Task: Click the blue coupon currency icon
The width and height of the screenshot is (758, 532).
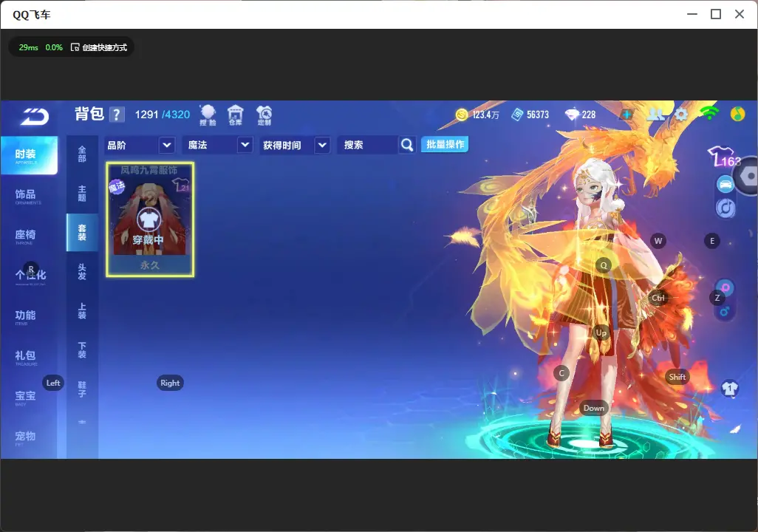Action: pyautogui.click(x=517, y=115)
